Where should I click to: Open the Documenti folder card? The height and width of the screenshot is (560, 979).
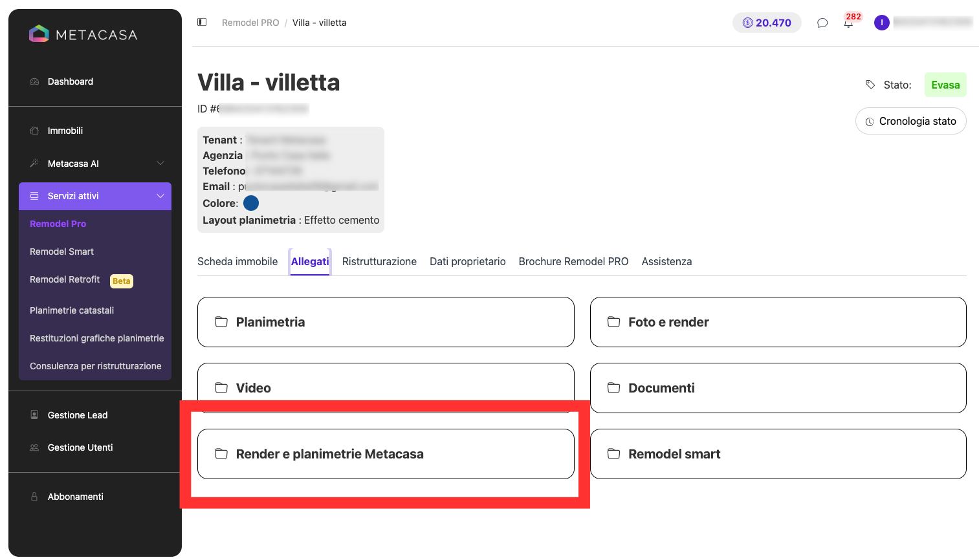[778, 388]
